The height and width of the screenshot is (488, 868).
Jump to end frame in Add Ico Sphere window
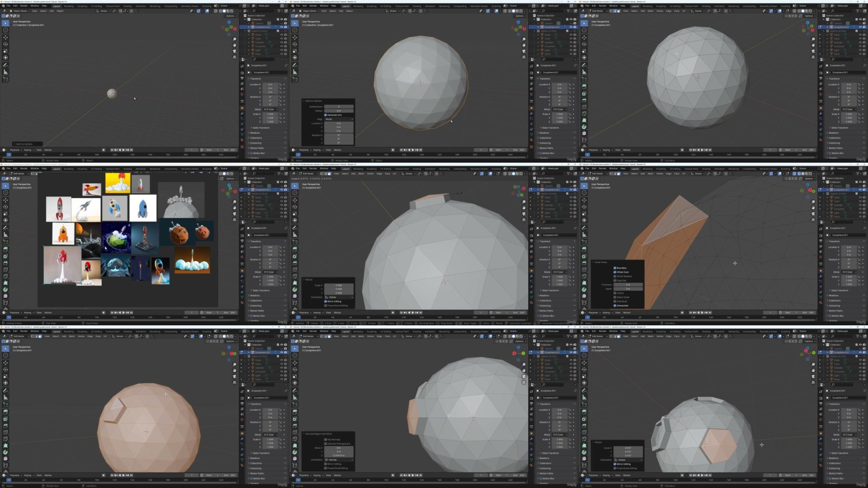pos(420,150)
